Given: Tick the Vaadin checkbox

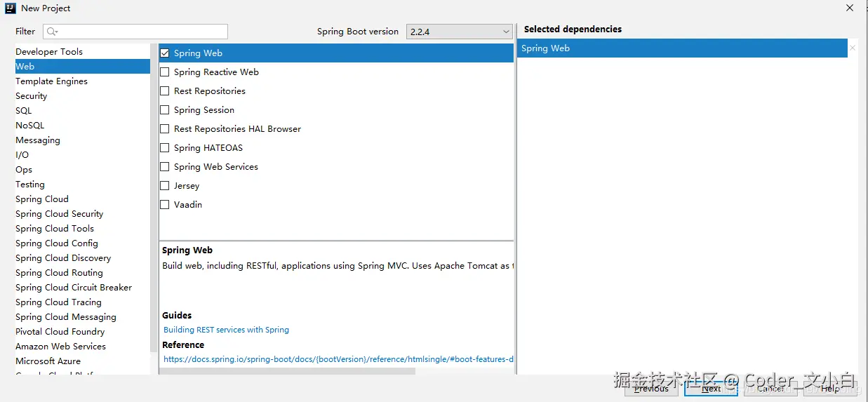Looking at the screenshot, I should coord(165,205).
